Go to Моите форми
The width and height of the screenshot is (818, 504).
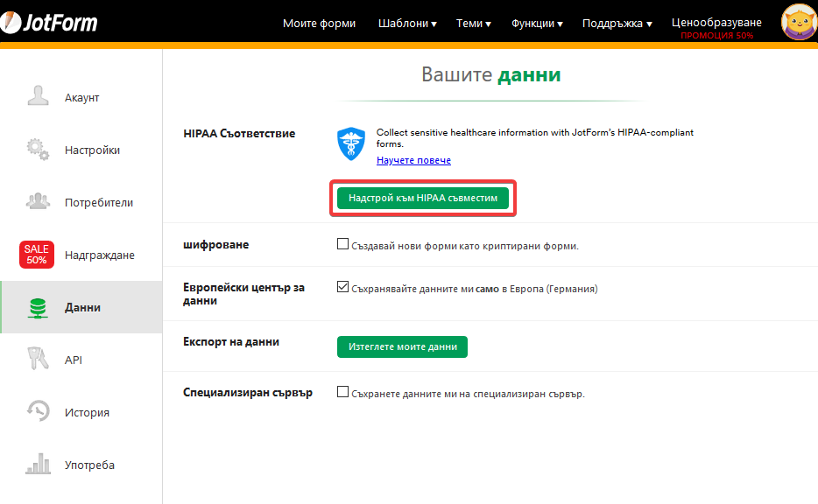point(320,24)
